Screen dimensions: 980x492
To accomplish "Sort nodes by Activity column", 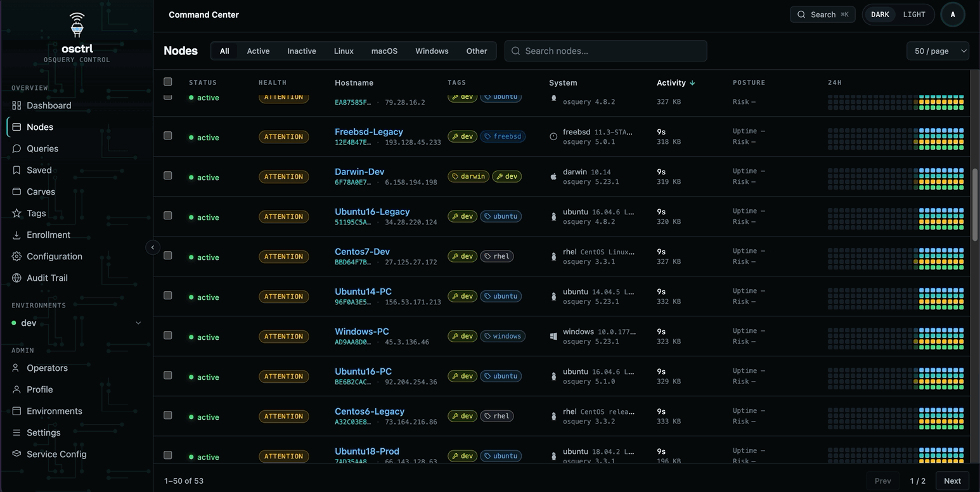I will tap(676, 82).
